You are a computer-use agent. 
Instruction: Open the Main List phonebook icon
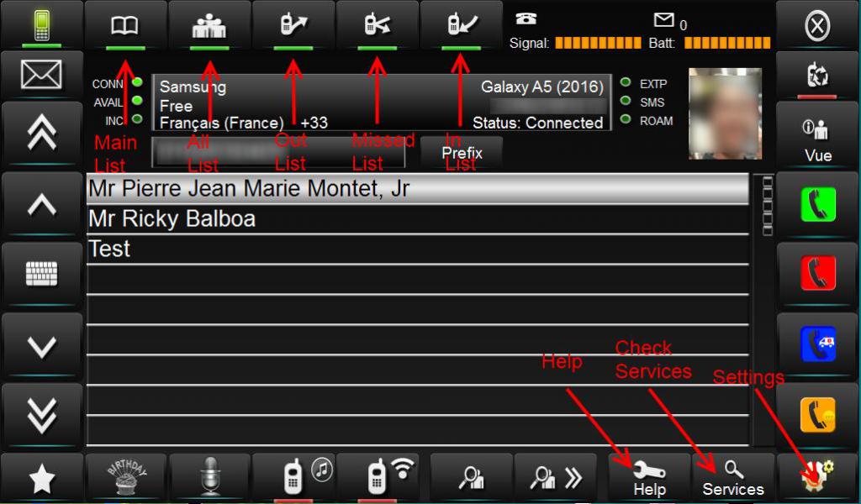[x=125, y=25]
